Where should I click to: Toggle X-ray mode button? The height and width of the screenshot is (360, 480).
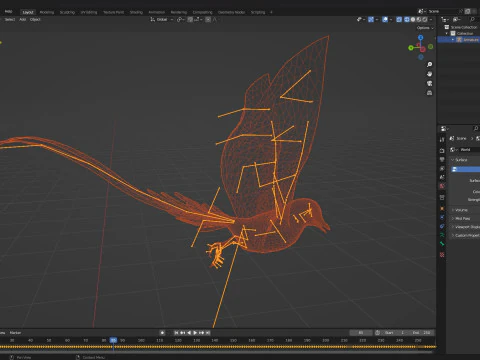[x=399, y=20]
